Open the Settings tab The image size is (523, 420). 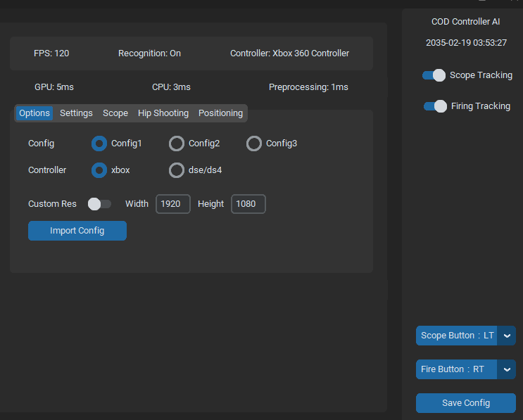click(x=76, y=113)
